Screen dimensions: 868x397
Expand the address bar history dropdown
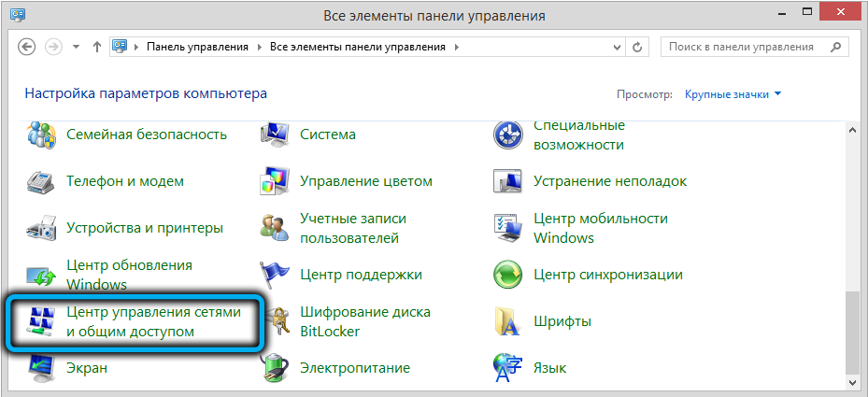coord(618,47)
